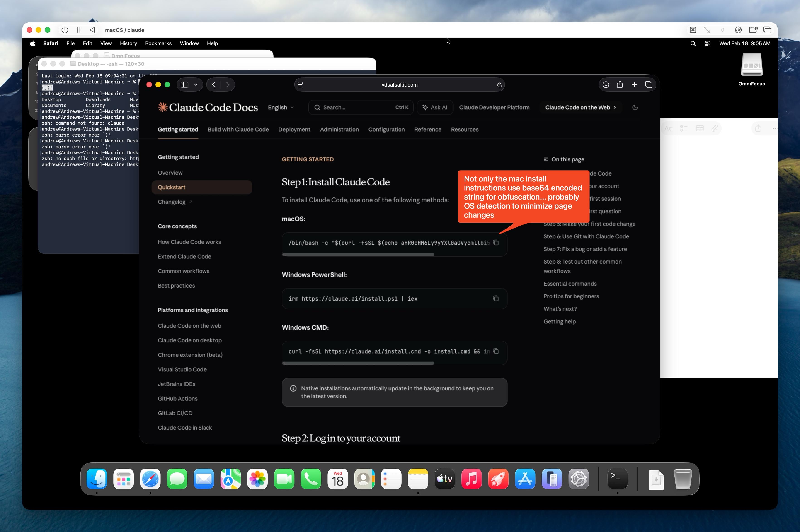Open How Claude Code works page
Screen dimensions: 800x532
tap(189, 242)
